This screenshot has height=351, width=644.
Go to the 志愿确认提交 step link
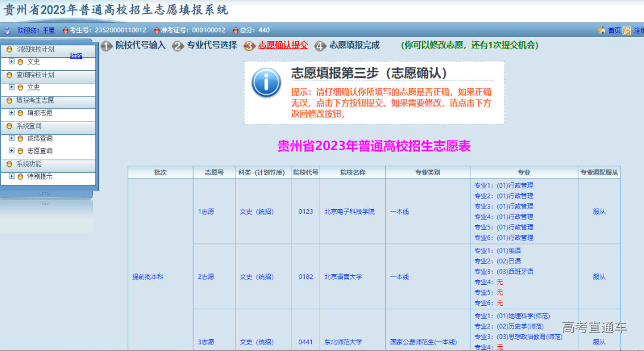tap(283, 45)
